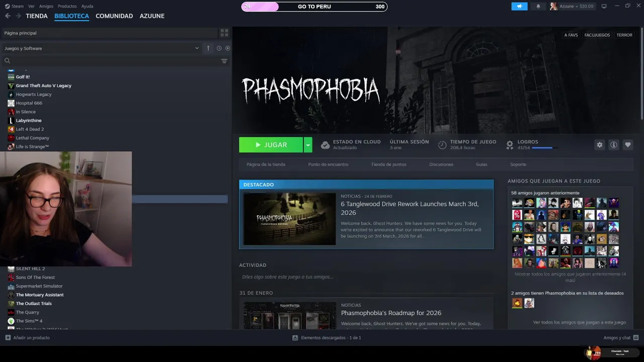Viewport: 644px width, 362px height.
Task: Click the downloads status icon
Action: 295,338
